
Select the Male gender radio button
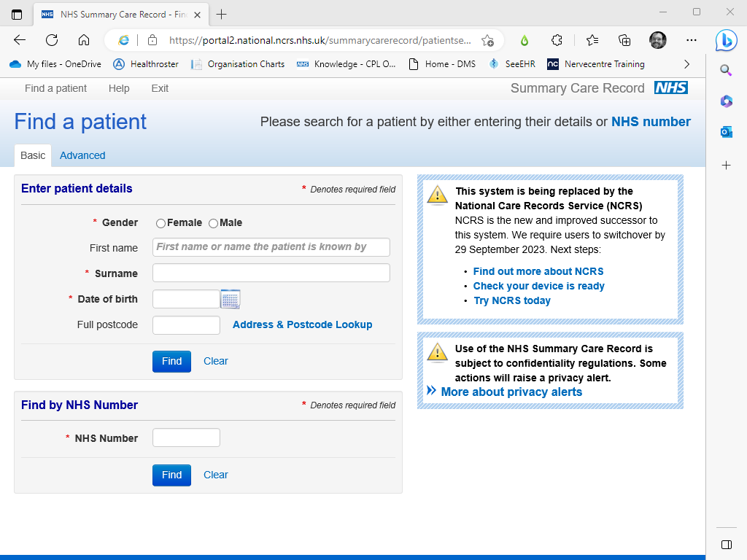pyautogui.click(x=214, y=223)
